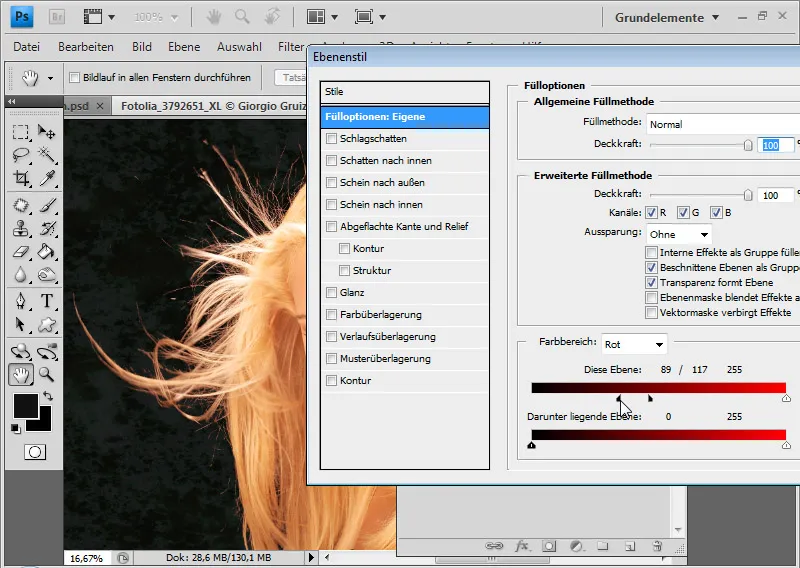800x568 pixels.
Task: Open the Farbbereich Rot dropdown
Action: [x=634, y=344]
